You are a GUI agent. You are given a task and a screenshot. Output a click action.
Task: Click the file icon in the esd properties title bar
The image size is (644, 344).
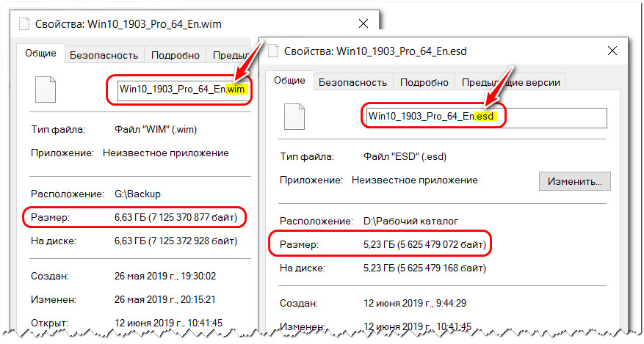point(273,51)
